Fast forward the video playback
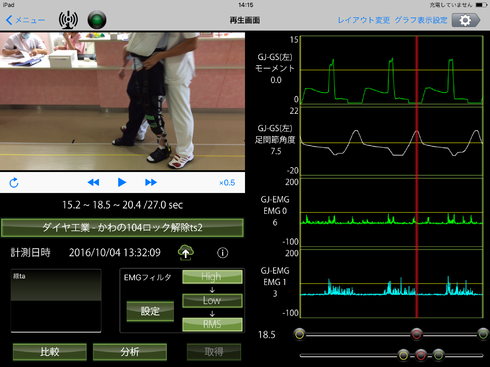 (151, 182)
